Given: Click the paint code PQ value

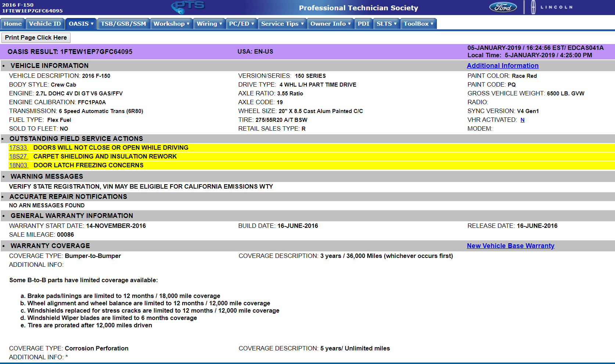Looking at the screenshot, I should tap(512, 85).
